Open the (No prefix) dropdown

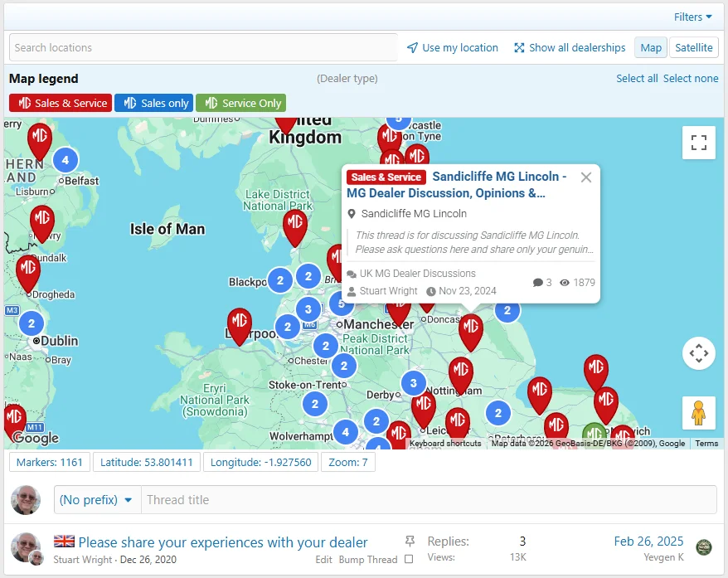(97, 500)
